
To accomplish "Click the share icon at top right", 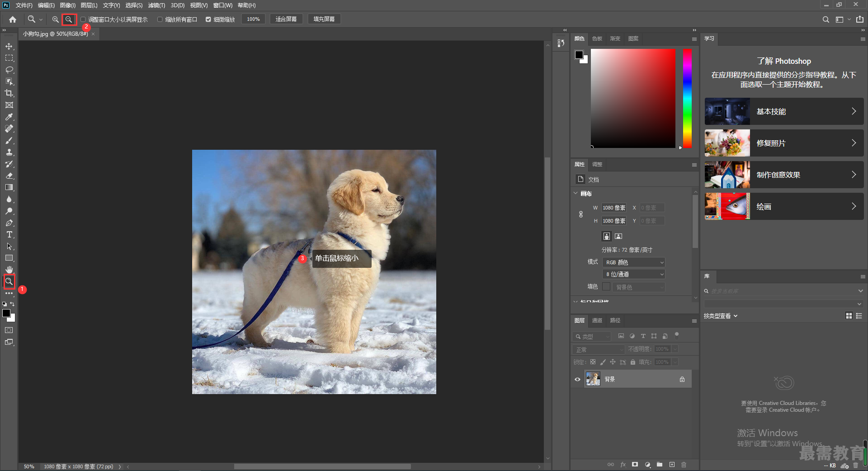I will pyautogui.click(x=859, y=19).
